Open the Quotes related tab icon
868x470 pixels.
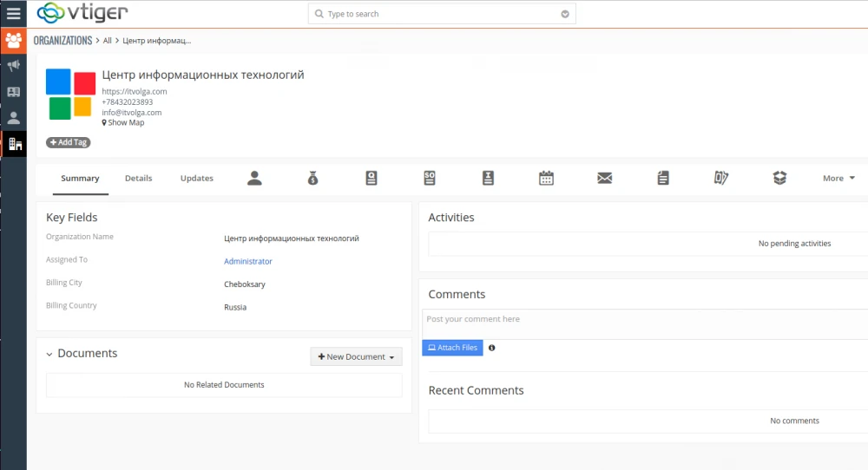(x=372, y=178)
